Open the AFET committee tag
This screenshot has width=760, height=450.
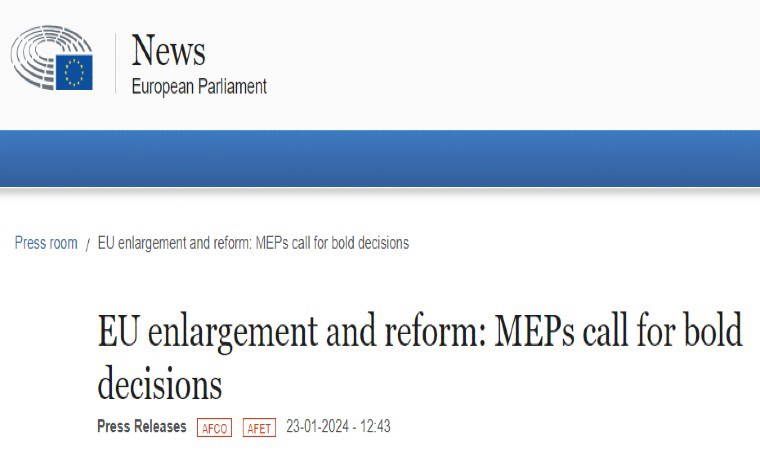(259, 427)
